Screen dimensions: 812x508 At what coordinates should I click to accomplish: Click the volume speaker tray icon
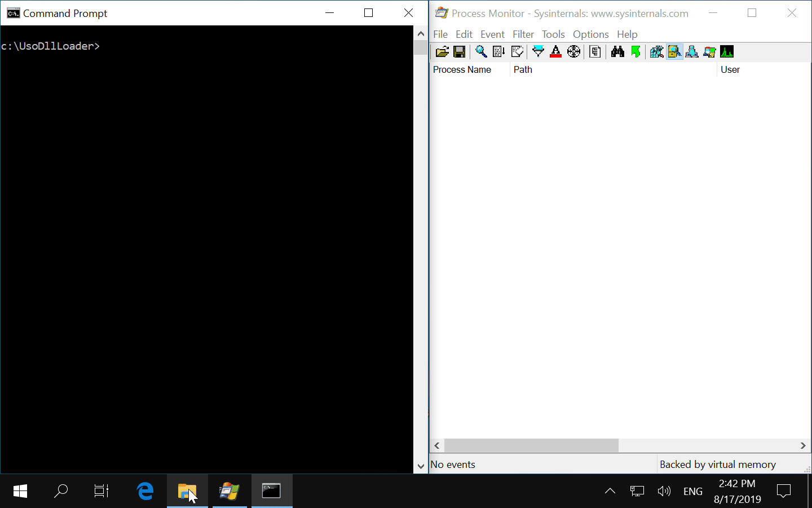tap(664, 491)
